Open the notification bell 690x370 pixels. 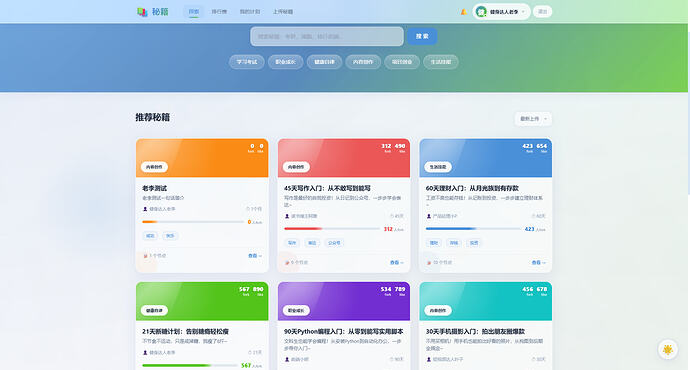pyautogui.click(x=463, y=12)
